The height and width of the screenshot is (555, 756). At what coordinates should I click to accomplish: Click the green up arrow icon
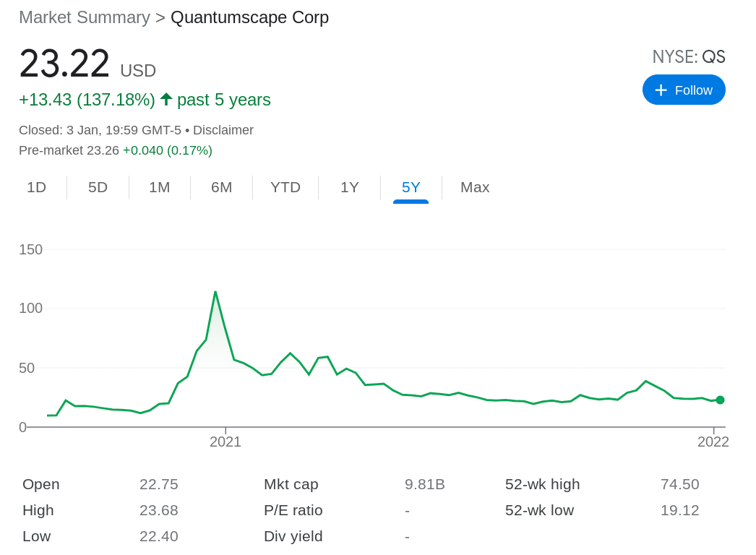click(166, 100)
